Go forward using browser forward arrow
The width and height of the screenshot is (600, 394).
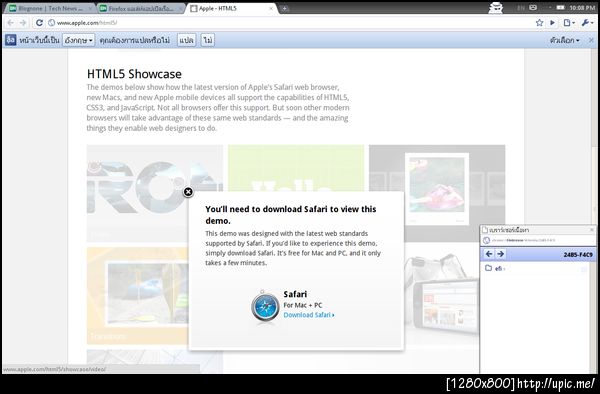(23, 23)
